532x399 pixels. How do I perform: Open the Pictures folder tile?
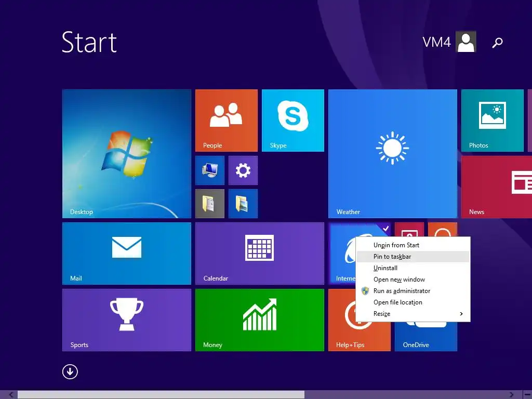[x=243, y=204]
